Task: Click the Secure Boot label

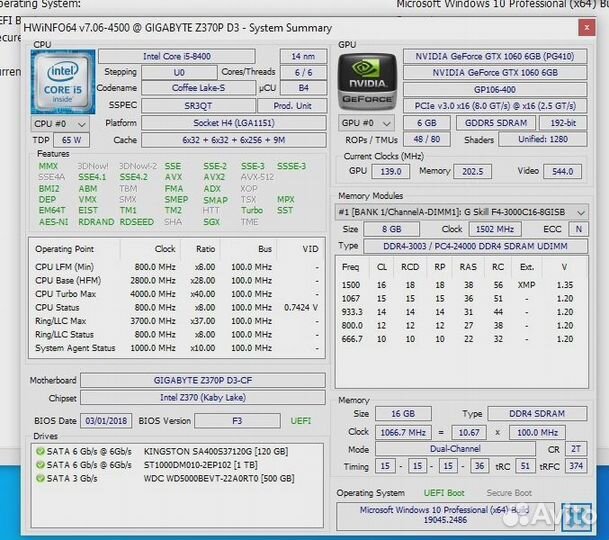Action: click(509, 493)
